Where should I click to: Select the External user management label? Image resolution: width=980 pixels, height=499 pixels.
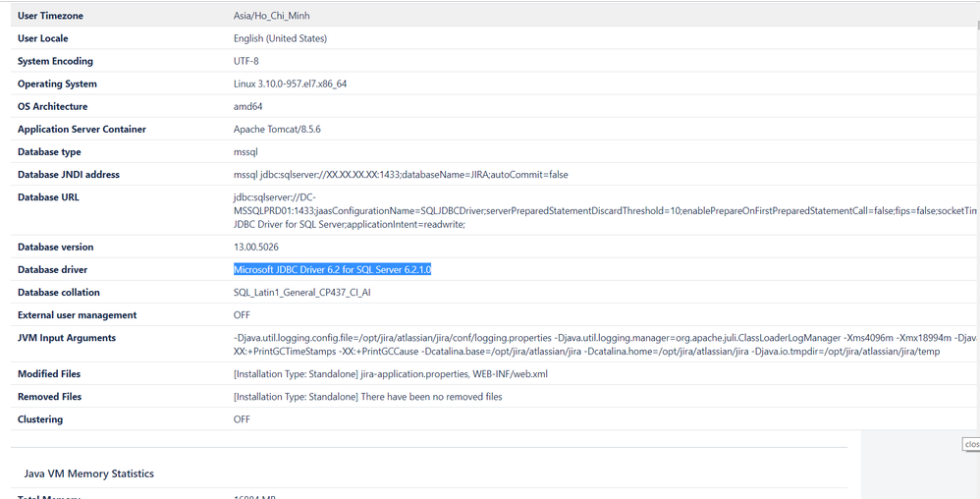(77, 315)
